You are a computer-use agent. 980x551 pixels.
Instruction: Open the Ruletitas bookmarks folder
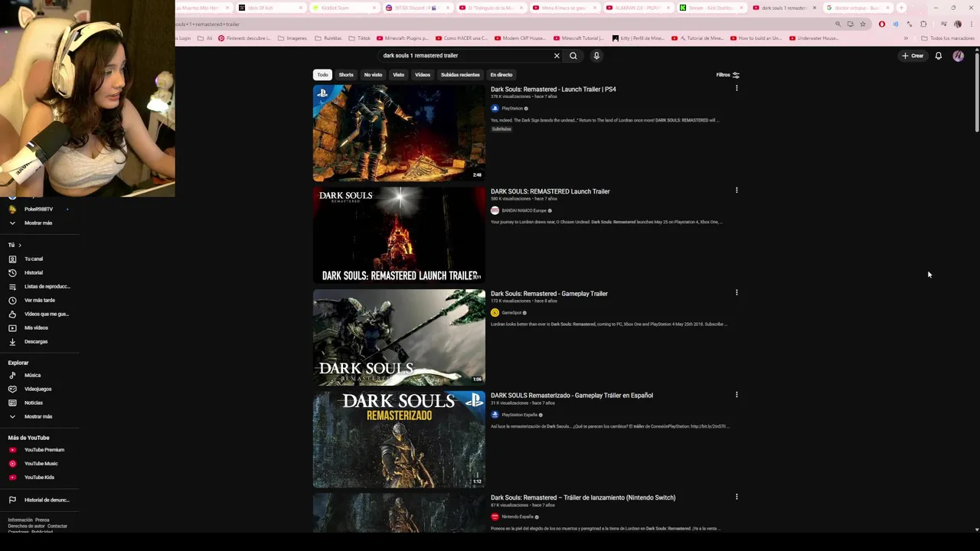(x=328, y=38)
